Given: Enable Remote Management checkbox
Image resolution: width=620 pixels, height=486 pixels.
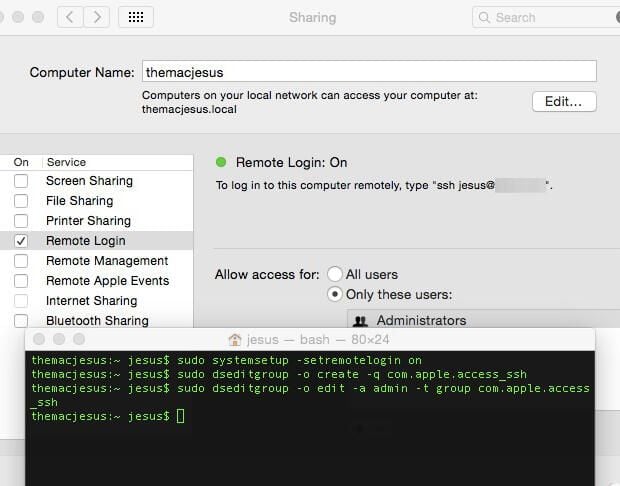Looking at the screenshot, I should tap(21, 261).
